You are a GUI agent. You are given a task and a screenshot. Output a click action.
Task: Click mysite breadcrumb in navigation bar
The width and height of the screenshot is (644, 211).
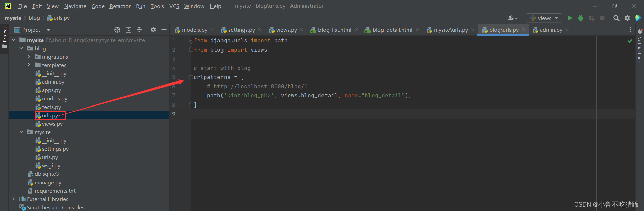(13, 18)
